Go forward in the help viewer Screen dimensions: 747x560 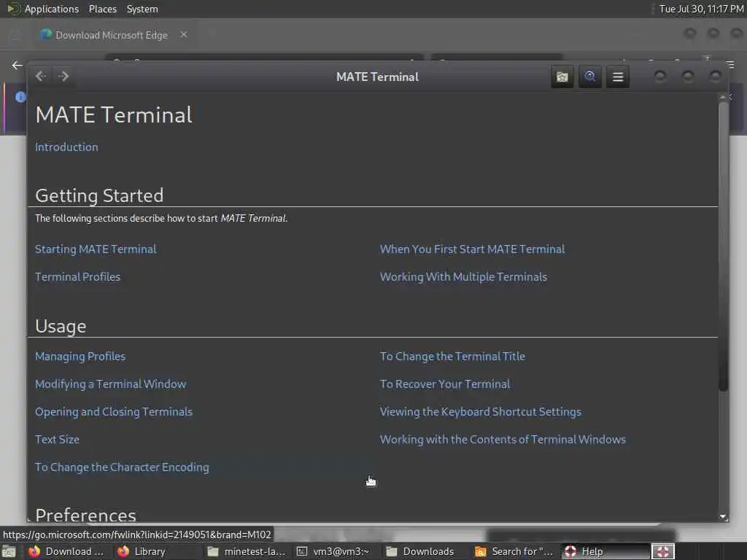point(63,76)
